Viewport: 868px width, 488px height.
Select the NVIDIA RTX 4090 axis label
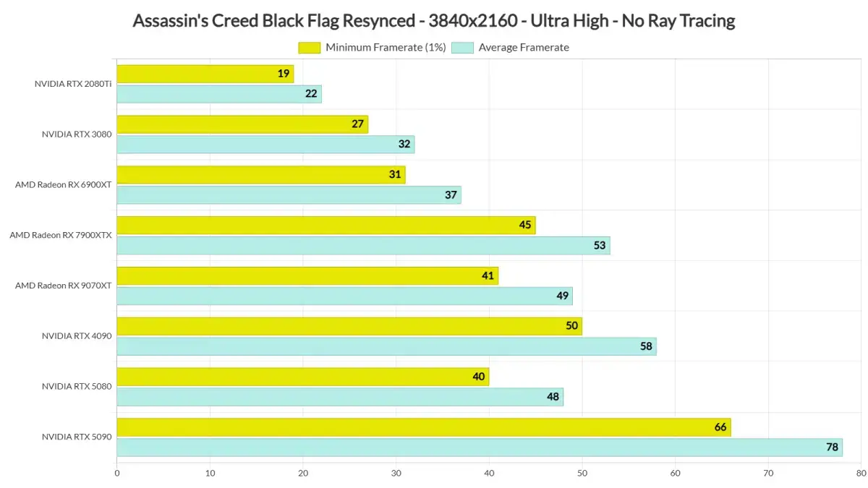[77, 335]
